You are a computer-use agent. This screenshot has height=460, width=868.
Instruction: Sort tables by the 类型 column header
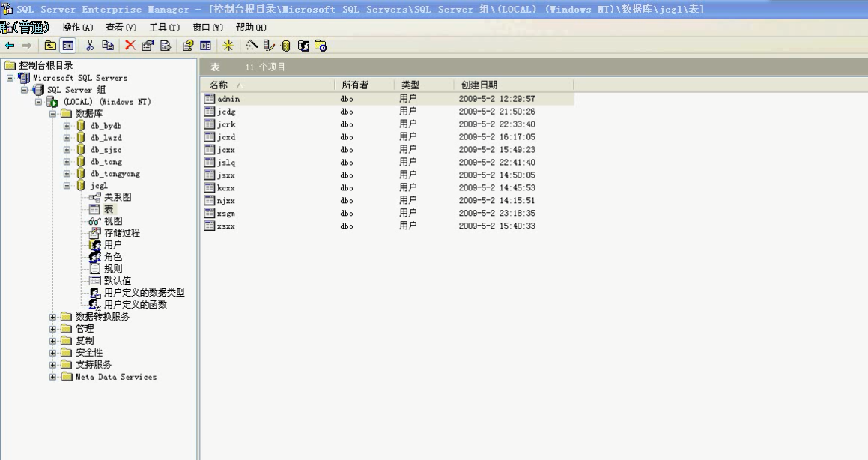tap(424, 85)
